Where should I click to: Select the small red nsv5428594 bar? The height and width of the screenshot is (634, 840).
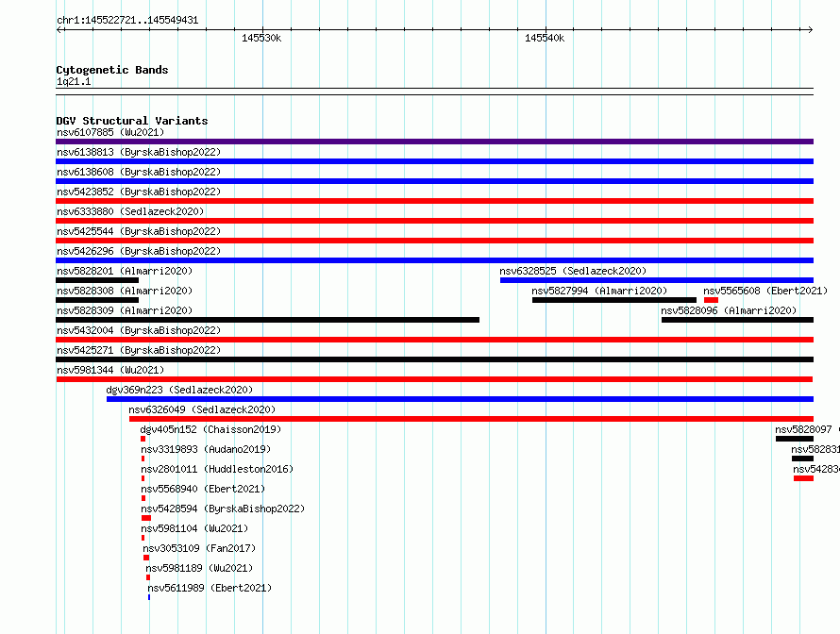146,518
